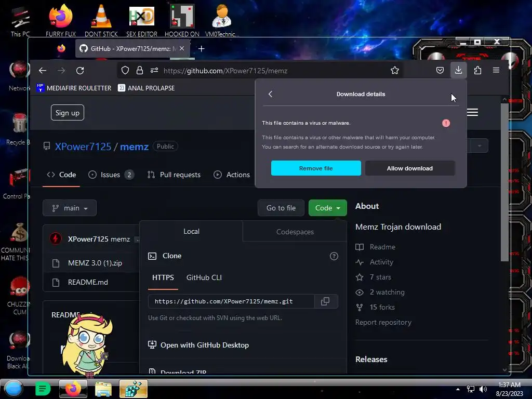Open the Firefox application menu
Image resolution: width=532 pixels, height=399 pixels.
[496, 70]
